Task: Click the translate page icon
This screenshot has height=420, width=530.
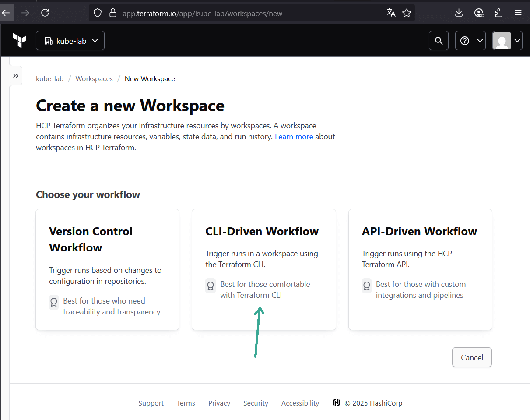Action: pyautogui.click(x=391, y=13)
